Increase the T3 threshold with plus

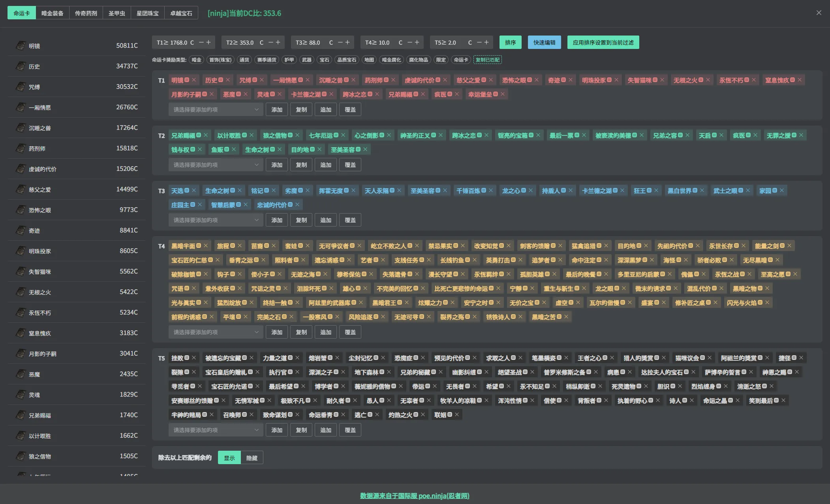point(347,42)
